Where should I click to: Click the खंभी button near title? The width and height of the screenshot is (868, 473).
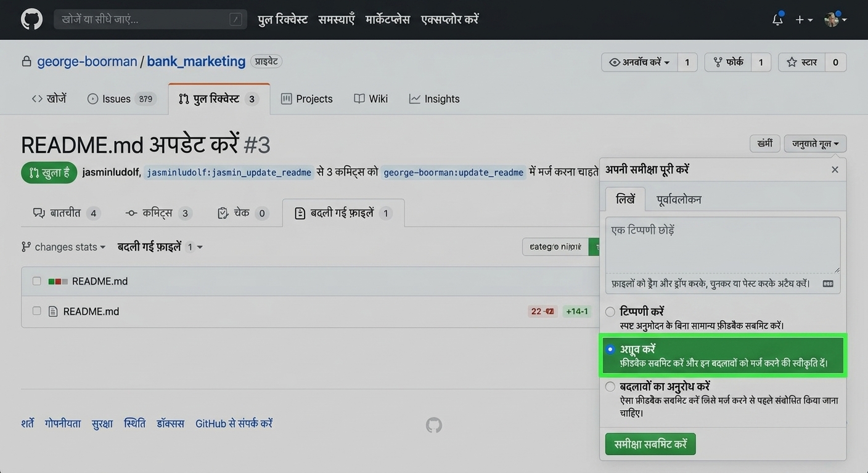(765, 144)
